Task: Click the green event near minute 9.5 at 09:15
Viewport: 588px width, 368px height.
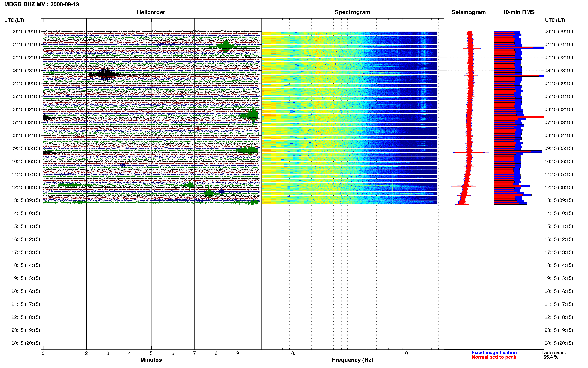Action: (x=248, y=150)
